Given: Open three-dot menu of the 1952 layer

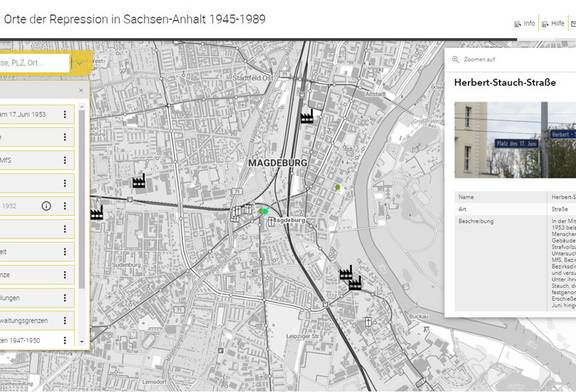Looking at the screenshot, I should 65,206.
